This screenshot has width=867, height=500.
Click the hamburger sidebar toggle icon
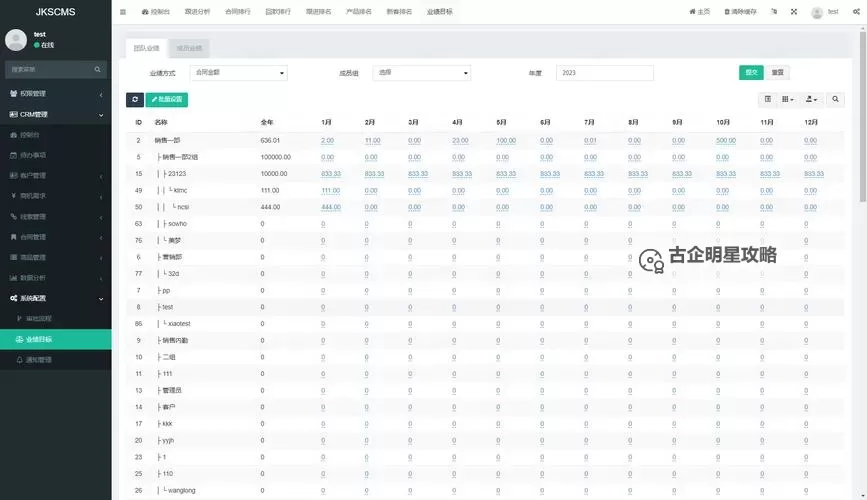click(123, 12)
